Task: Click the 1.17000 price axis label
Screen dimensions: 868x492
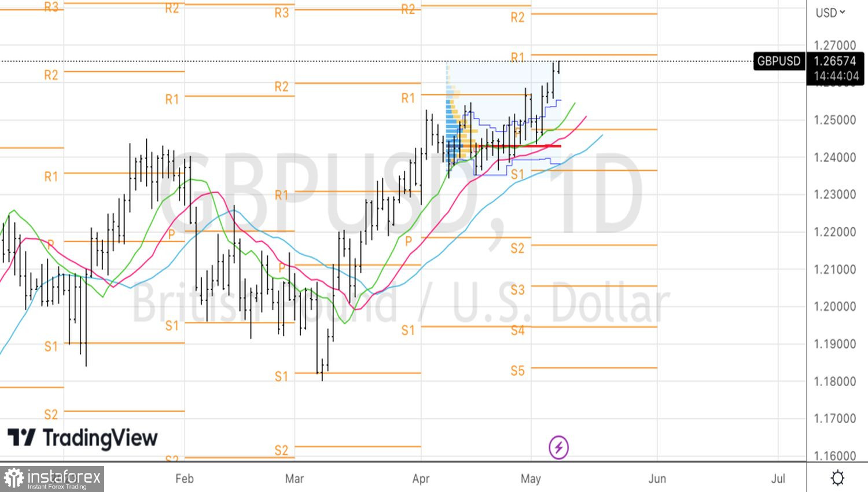Action: [834, 418]
